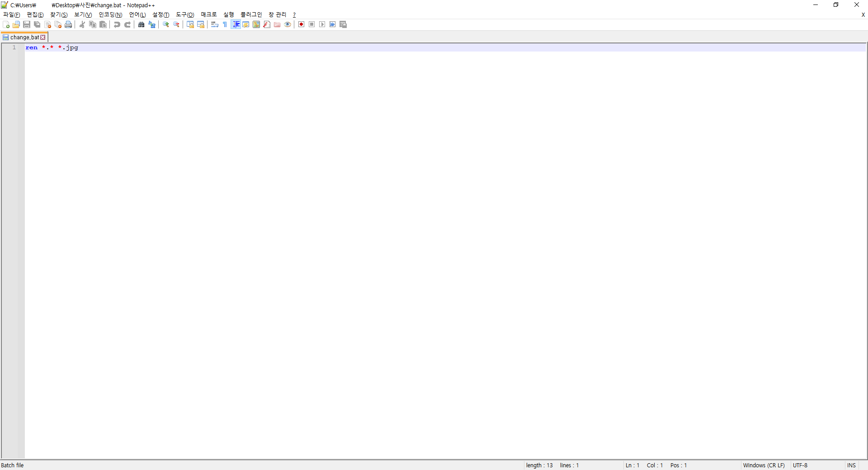
Task: Click Batch file status bar label
Action: [12, 465]
